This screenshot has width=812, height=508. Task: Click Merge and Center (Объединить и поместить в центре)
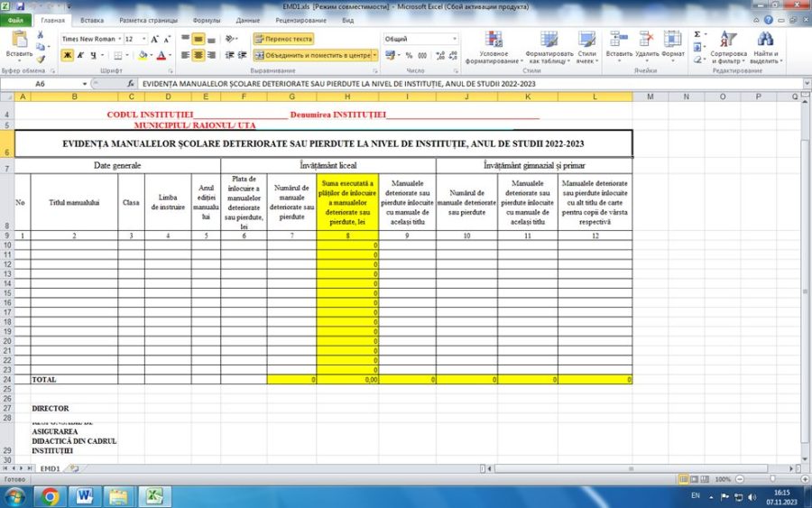313,55
